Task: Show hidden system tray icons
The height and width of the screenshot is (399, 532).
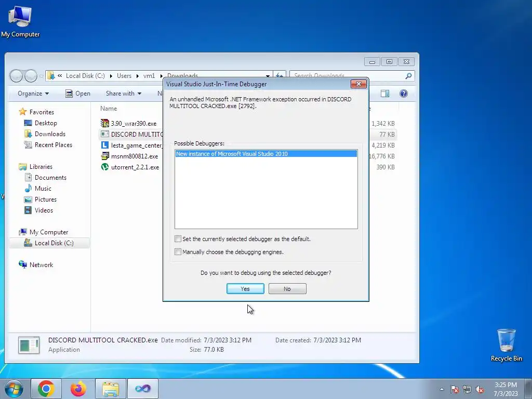Action: click(x=442, y=389)
